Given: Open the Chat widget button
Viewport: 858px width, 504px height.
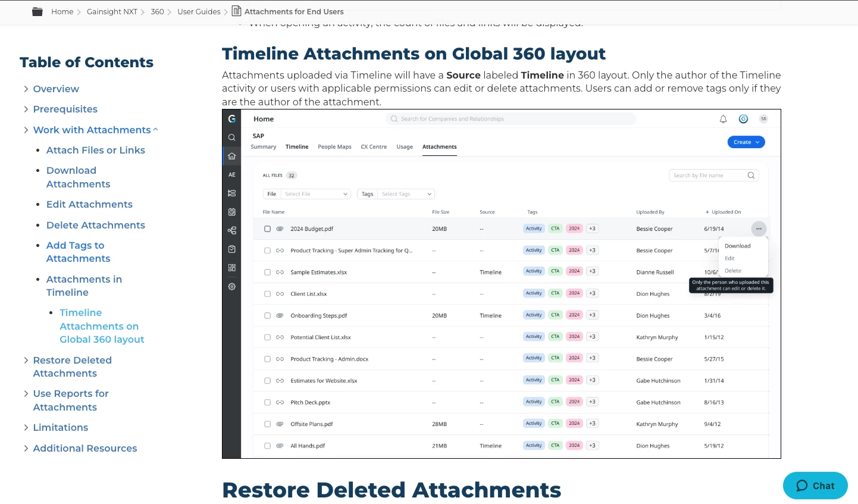Looking at the screenshot, I should coord(815,486).
